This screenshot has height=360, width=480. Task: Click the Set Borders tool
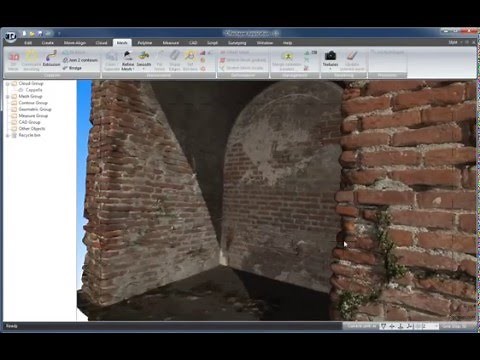tap(190, 61)
